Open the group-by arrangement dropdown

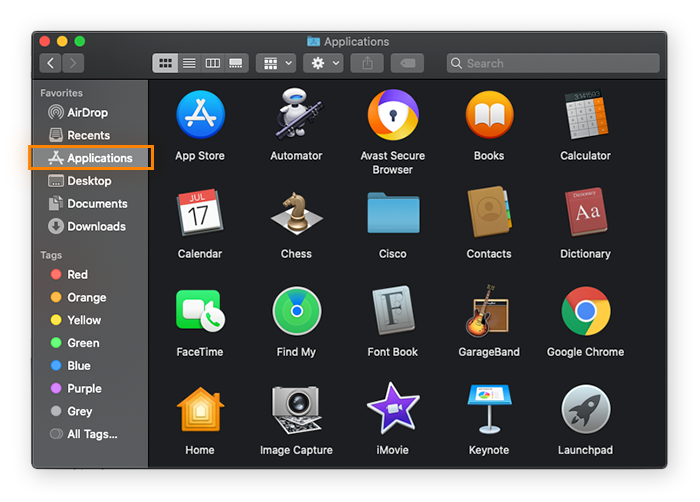276,63
